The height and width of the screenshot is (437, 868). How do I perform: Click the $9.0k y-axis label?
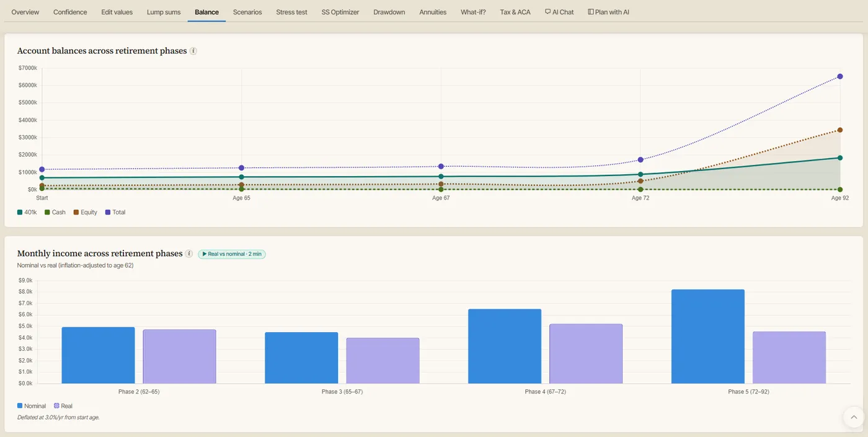tap(25, 280)
